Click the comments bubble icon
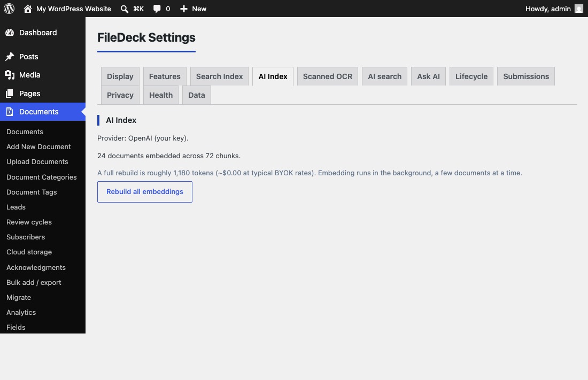This screenshot has height=380, width=588. (x=157, y=9)
